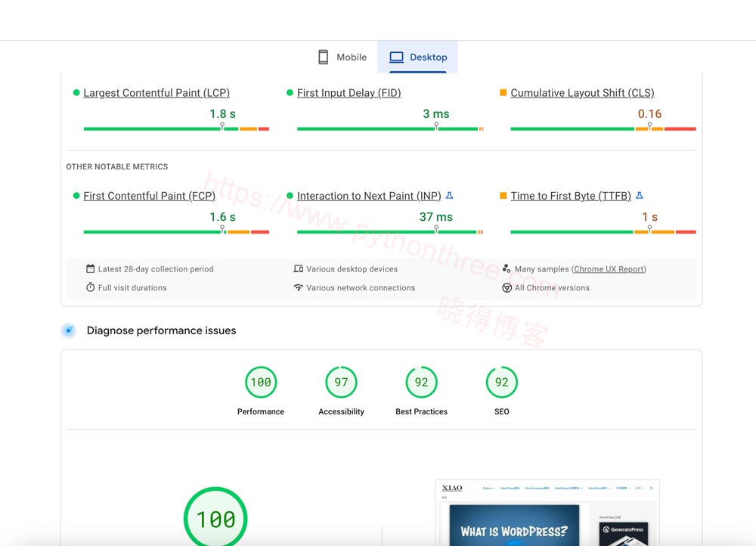This screenshot has height=546, width=756.
Task: Select the Performance score gauge
Action: click(261, 383)
